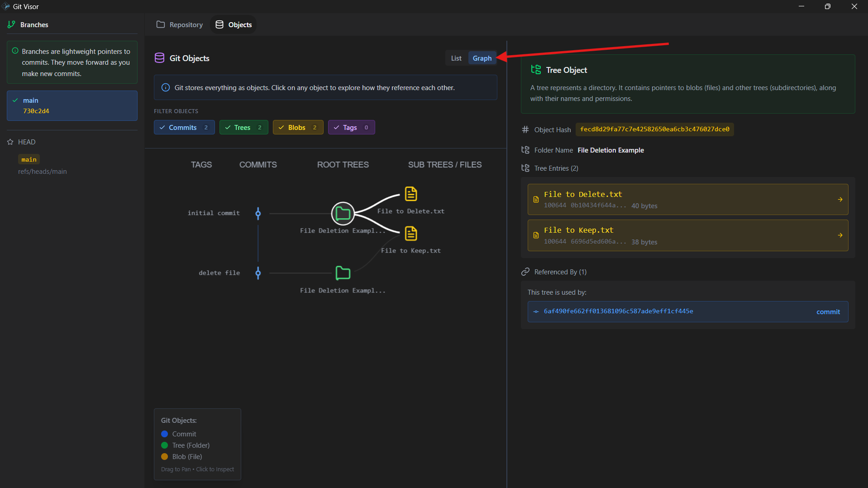
Task: Click the Tree Object header icon
Action: [536, 70]
